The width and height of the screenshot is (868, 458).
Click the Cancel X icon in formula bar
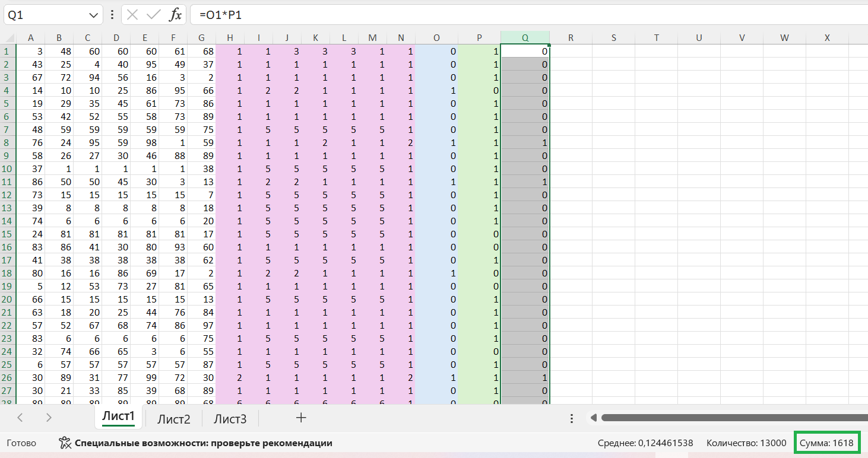tap(133, 15)
